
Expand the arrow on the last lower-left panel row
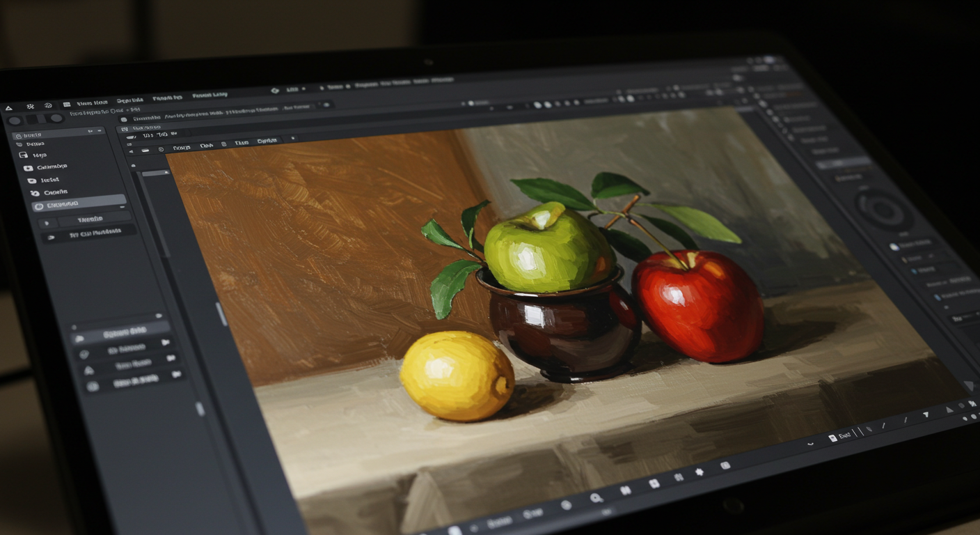pos(177,375)
